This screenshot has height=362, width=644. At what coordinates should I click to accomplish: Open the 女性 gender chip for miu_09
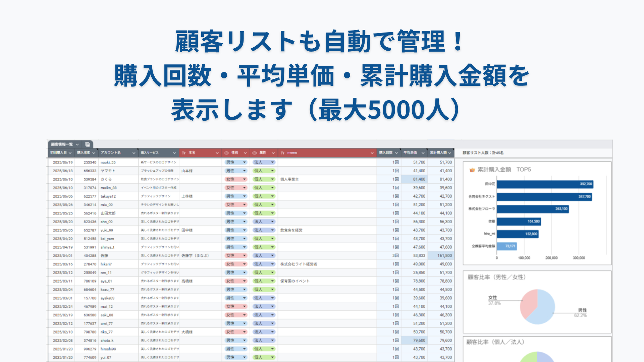click(x=236, y=204)
